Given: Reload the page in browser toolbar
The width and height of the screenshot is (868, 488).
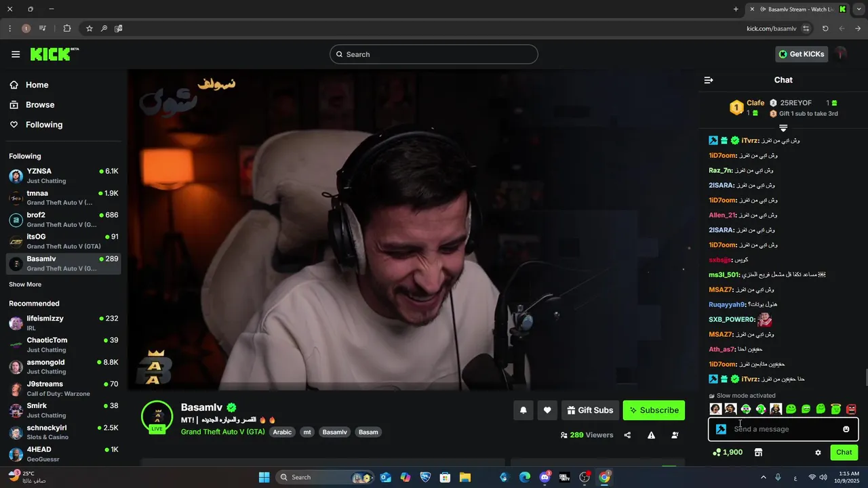Looking at the screenshot, I should (x=825, y=28).
